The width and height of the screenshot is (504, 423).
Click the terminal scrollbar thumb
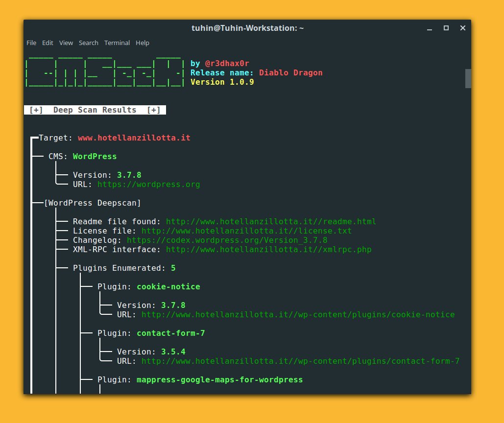[x=468, y=78]
